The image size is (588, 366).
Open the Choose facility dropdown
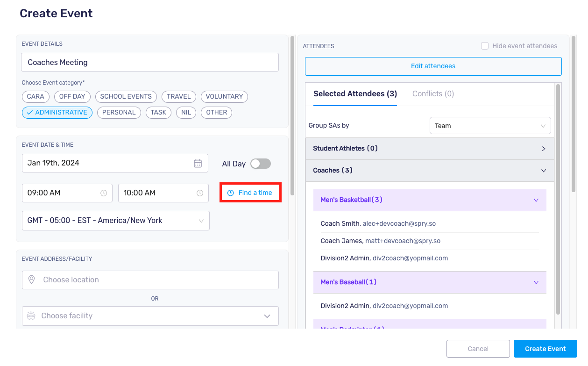point(150,316)
